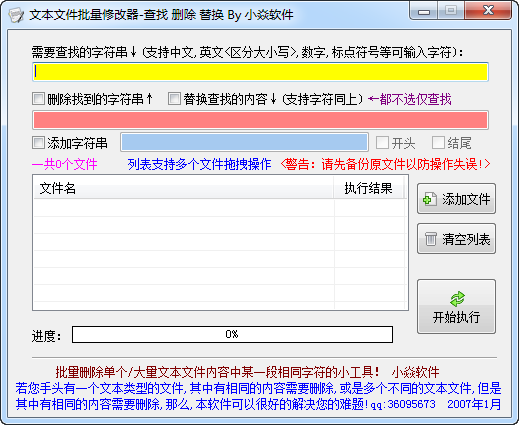Minimize the window with the title bar button
Viewport: 519px width, 425px height.
pos(424,11)
